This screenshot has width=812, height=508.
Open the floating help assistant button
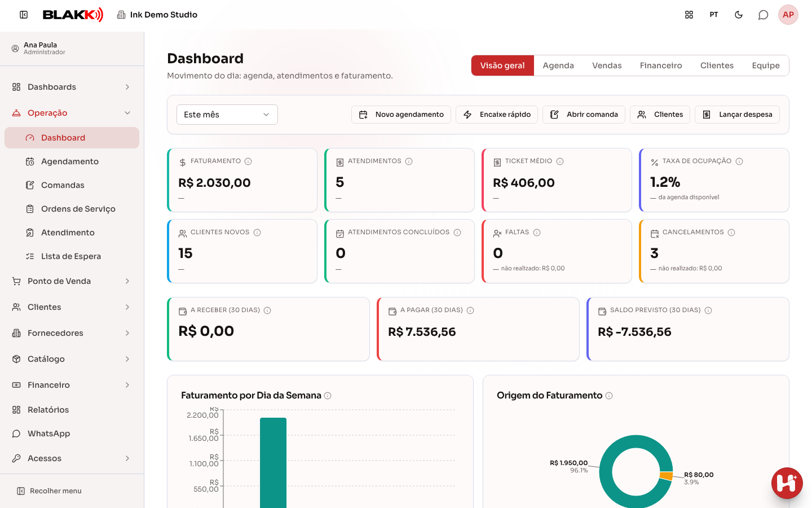point(787,483)
